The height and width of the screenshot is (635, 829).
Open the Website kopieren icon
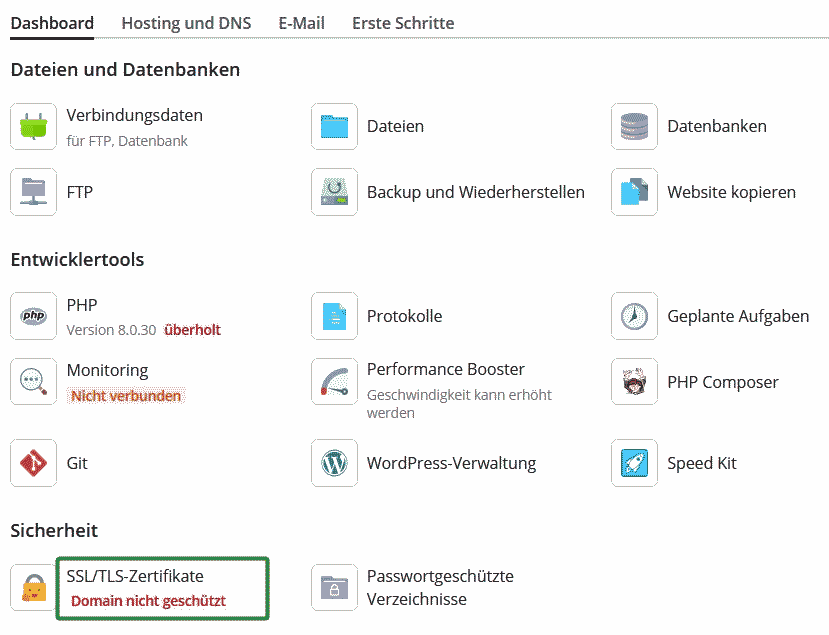(634, 192)
